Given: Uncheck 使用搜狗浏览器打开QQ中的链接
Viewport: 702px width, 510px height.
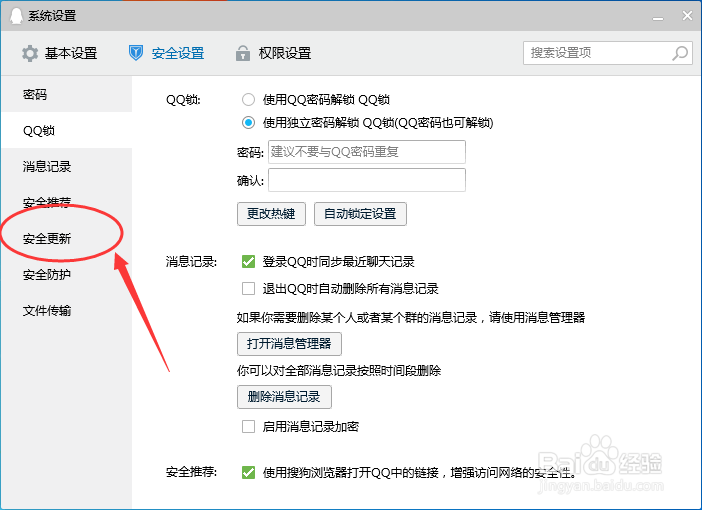Looking at the screenshot, I should (x=248, y=472).
